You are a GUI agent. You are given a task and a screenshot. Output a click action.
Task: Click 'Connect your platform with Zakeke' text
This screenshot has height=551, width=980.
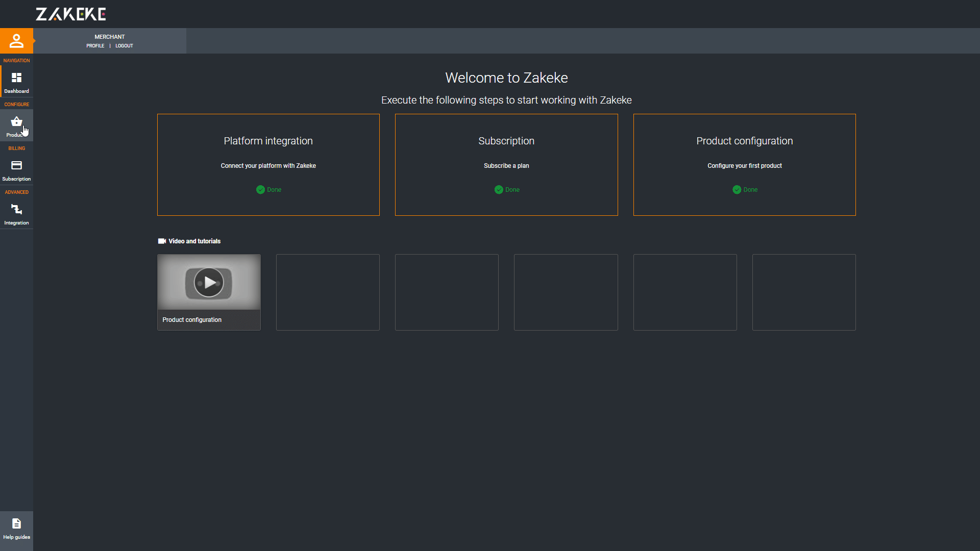[x=268, y=166]
